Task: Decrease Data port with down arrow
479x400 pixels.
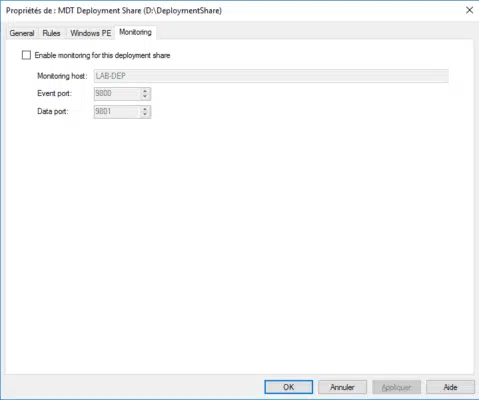Action: [145, 115]
